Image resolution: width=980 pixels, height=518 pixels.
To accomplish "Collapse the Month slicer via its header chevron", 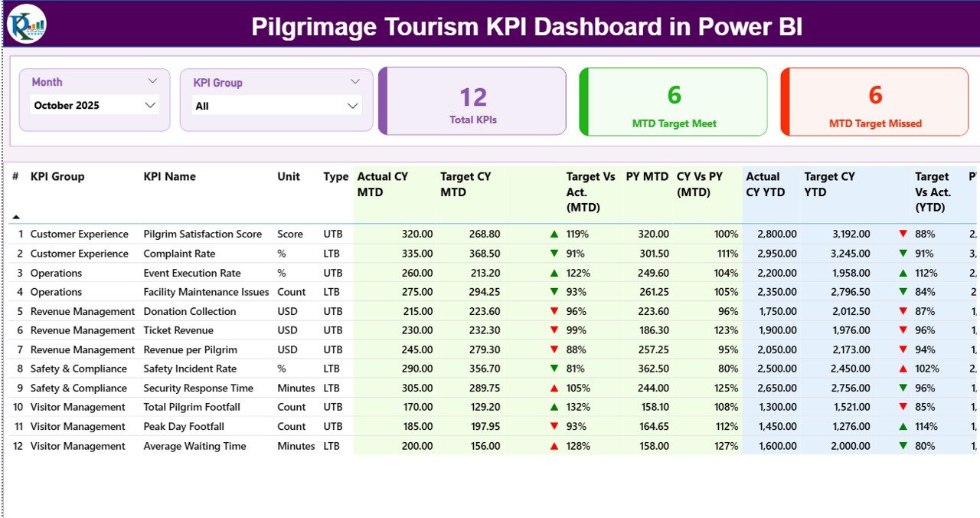I will pyautogui.click(x=153, y=80).
